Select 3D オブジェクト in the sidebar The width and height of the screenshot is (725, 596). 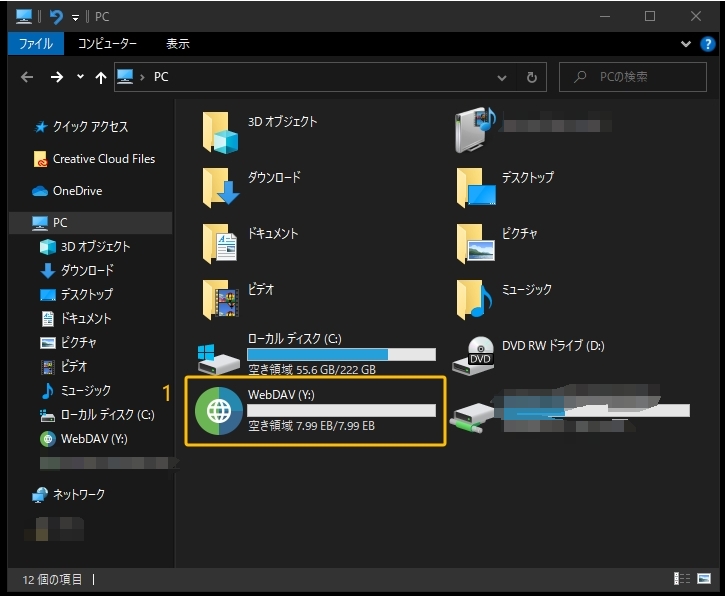pos(85,247)
